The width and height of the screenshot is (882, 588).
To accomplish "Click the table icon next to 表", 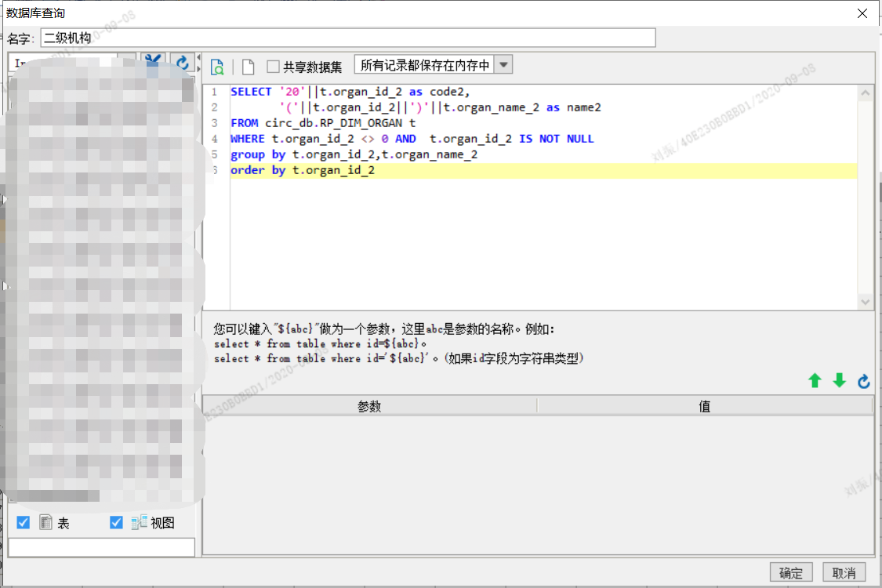I will click(x=45, y=522).
